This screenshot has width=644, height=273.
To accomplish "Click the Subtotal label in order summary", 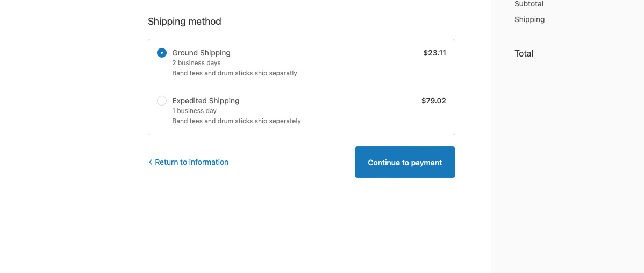I will coord(529,4).
